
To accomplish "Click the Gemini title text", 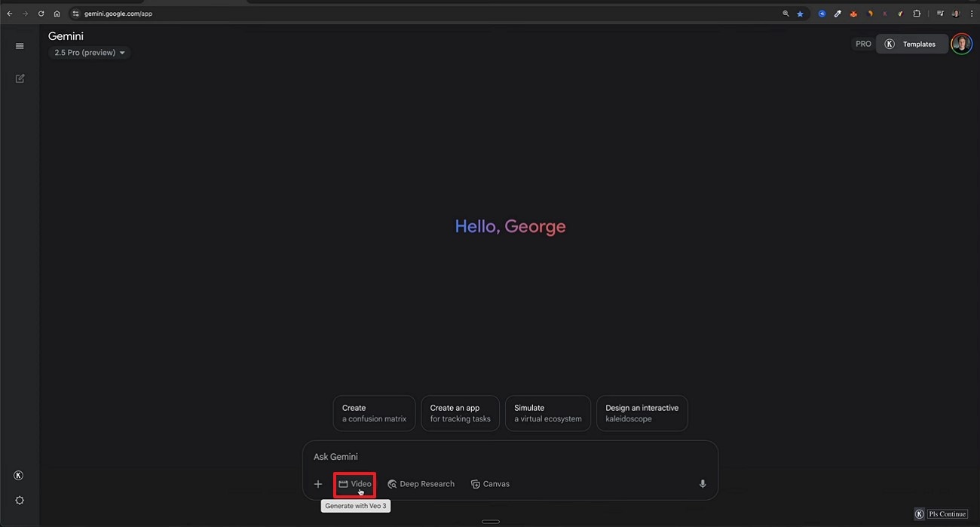I will [x=66, y=36].
